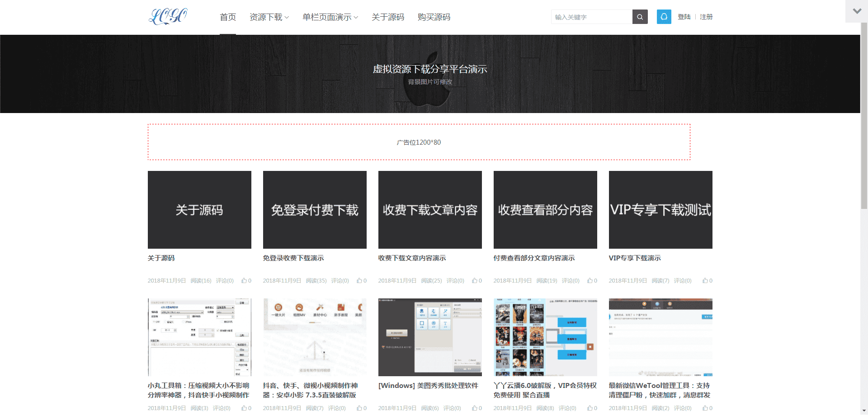Like the [Windows] 美图秀秀批处理软件 post
This screenshot has height=416, width=868.
(x=475, y=407)
